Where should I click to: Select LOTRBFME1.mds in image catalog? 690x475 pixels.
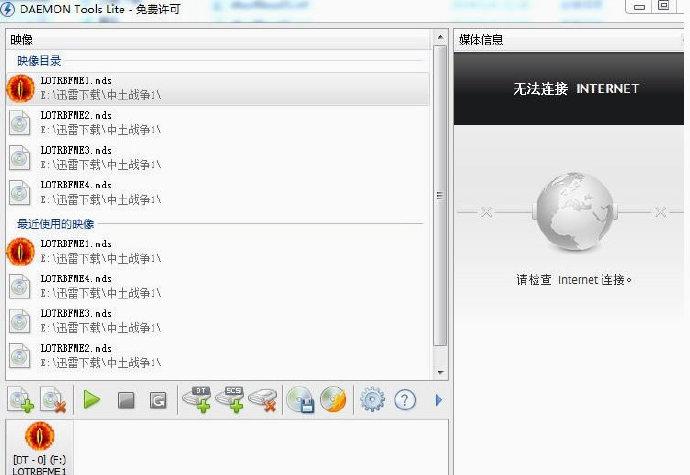pyautogui.click(x=217, y=88)
